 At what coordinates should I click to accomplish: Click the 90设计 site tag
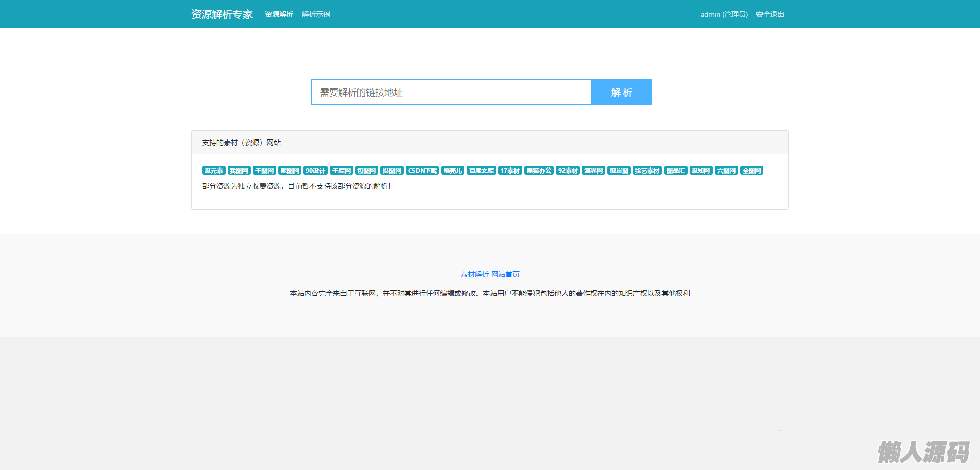pyautogui.click(x=315, y=171)
